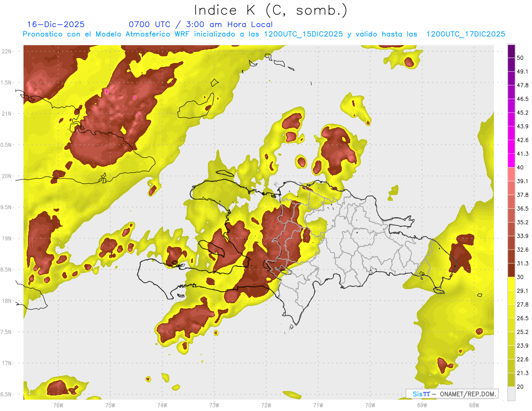Screen dimensions: 532x411
Task: Click the "1.5N" axis label
Action: click(x=7, y=82)
